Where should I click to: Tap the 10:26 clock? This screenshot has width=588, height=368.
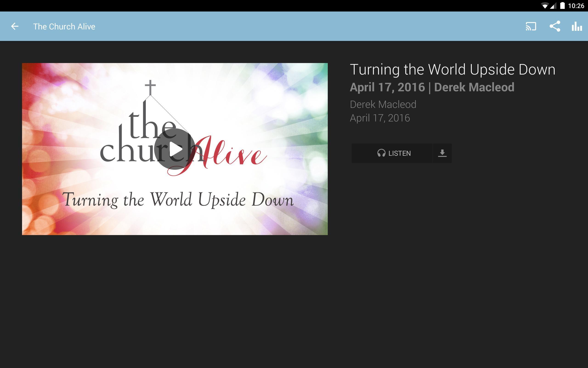point(576,6)
